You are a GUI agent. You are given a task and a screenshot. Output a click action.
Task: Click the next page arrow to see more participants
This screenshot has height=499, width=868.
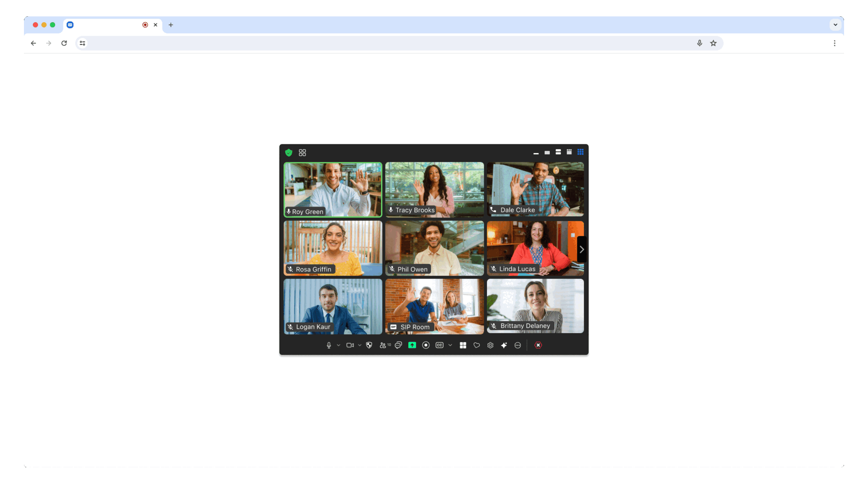(x=580, y=249)
